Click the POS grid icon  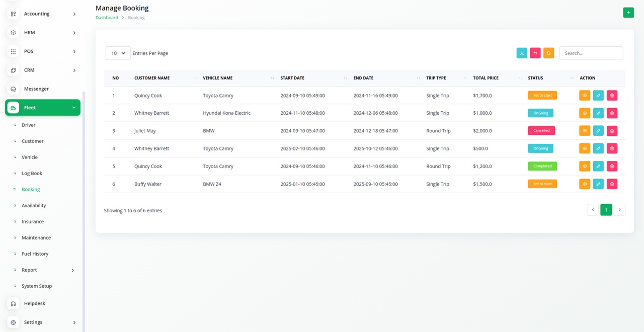click(x=13, y=51)
